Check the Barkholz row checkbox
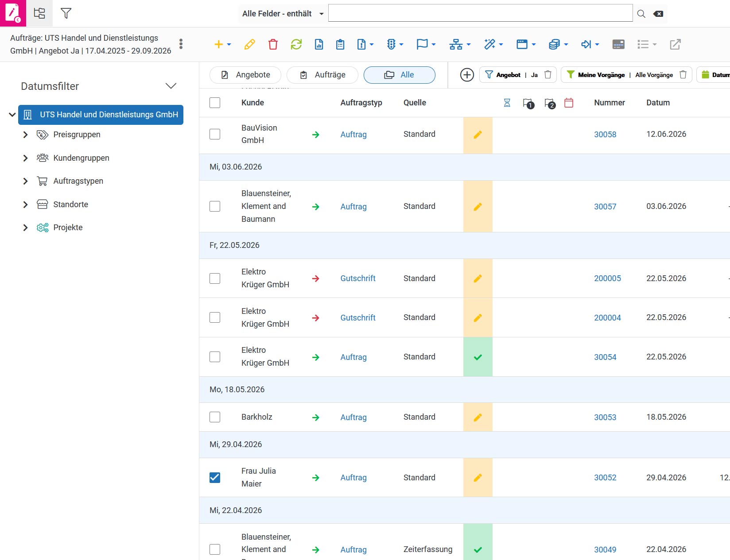Viewport: 730px width, 560px height. coord(215,417)
